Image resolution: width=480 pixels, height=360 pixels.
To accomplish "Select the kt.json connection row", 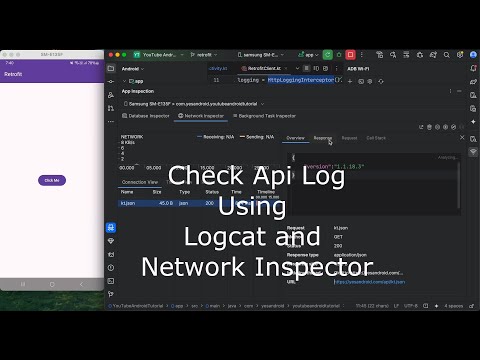I will pyautogui.click(x=200, y=203).
